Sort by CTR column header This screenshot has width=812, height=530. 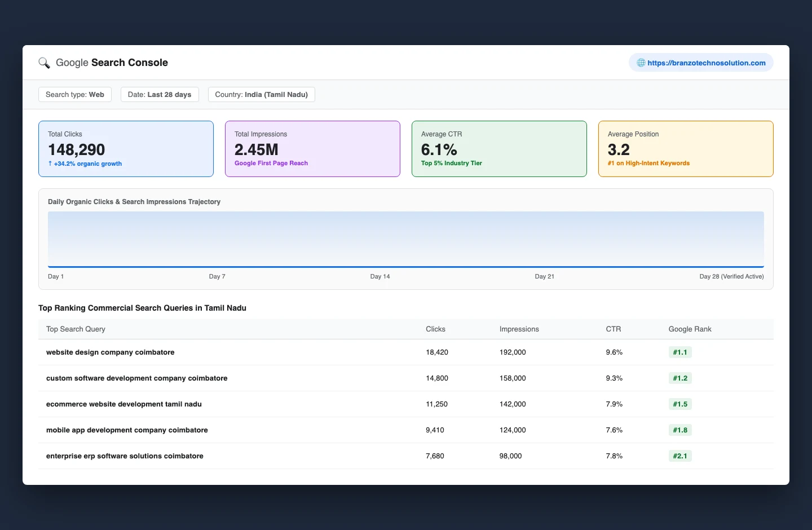pyautogui.click(x=614, y=329)
